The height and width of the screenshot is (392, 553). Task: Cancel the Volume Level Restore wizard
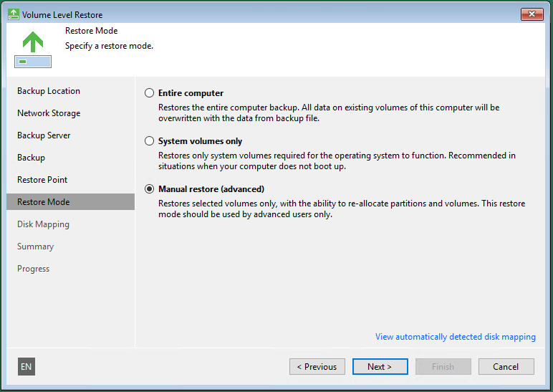tap(506, 367)
